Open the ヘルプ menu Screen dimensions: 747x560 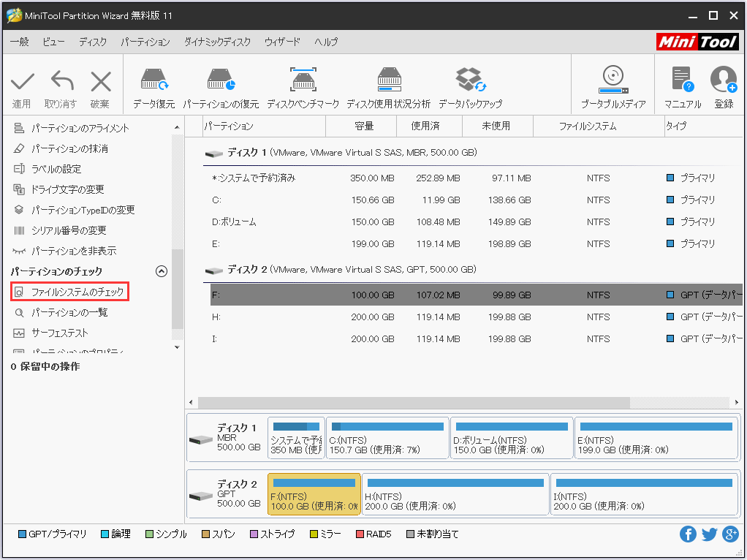click(x=326, y=42)
